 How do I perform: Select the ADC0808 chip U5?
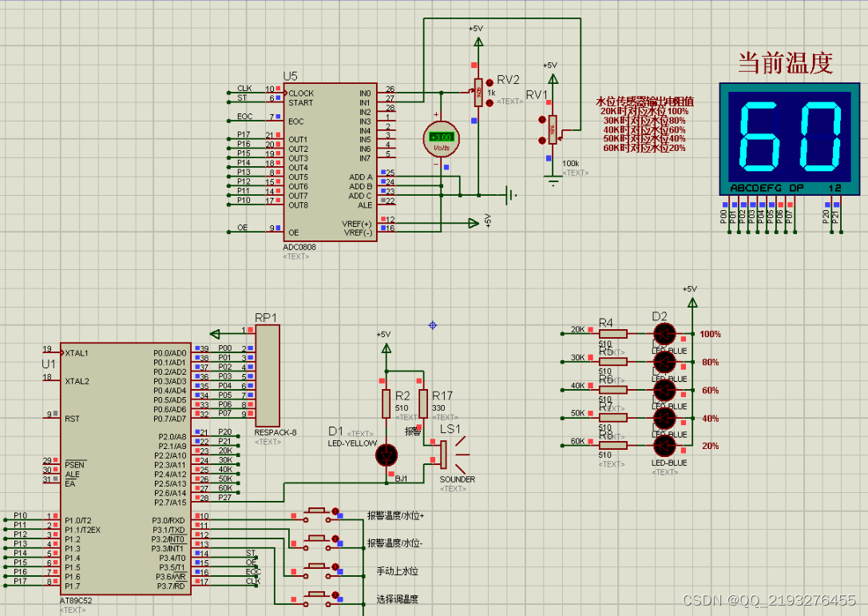coord(330,162)
